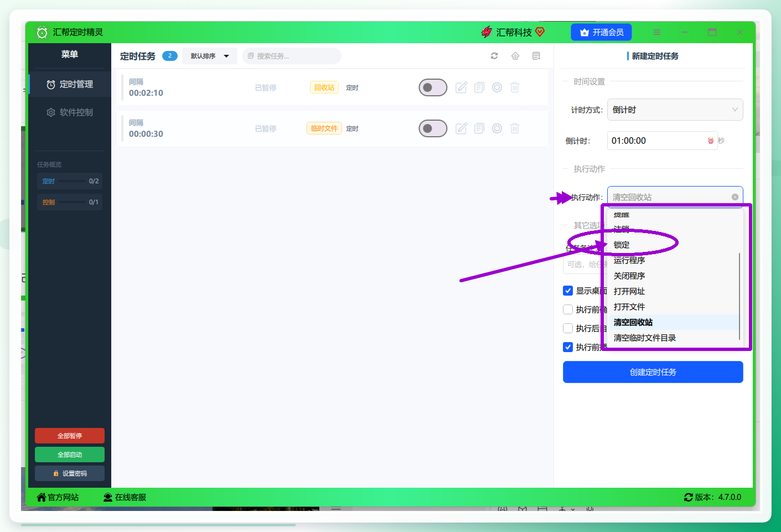Click the 设置密码 button
781x532 pixels.
[70, 473]
